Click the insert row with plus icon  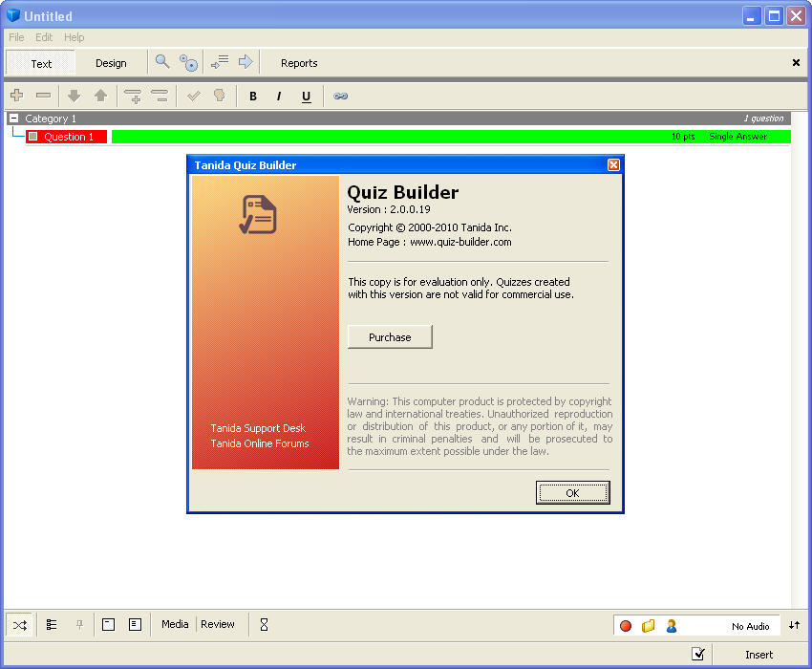(x=133, y=96)
